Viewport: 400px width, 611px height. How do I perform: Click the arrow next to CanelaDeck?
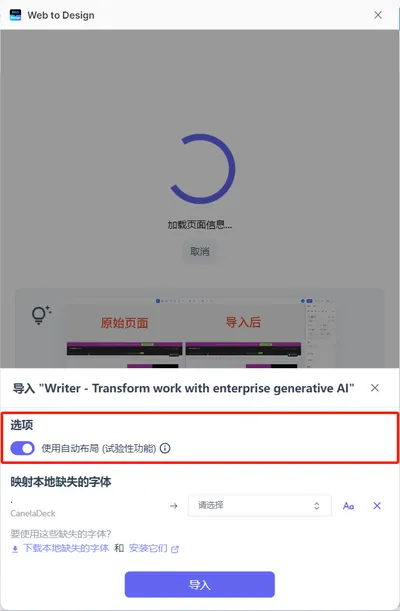(174, 506)
